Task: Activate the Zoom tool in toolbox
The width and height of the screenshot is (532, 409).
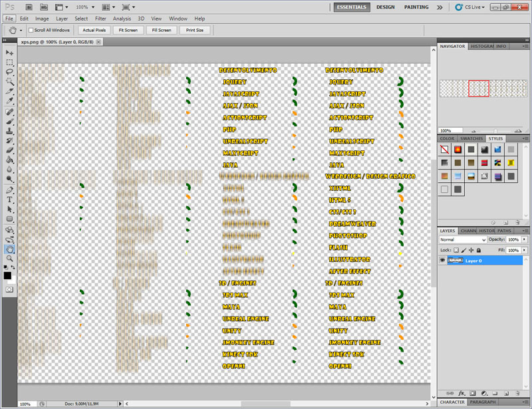Action: click(9, 258)
